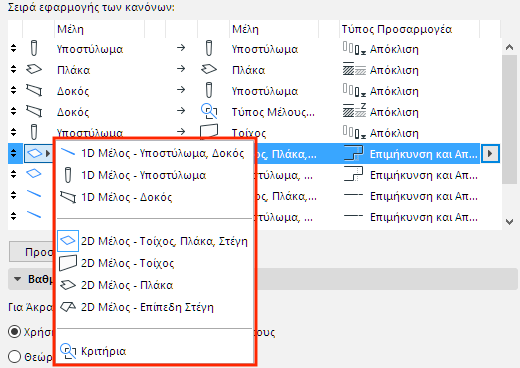Click the line adjuster icon in last row

pos(353,216)
